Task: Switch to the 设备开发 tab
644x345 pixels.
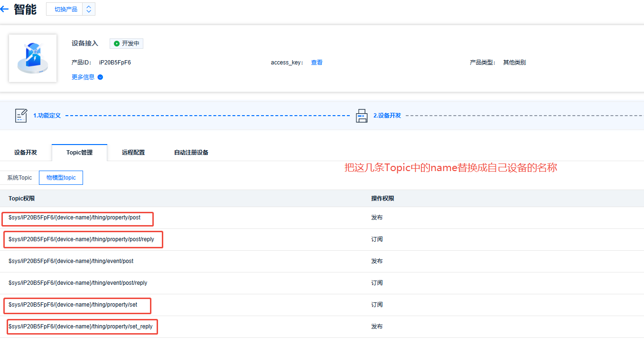Action: coord(26,153)
